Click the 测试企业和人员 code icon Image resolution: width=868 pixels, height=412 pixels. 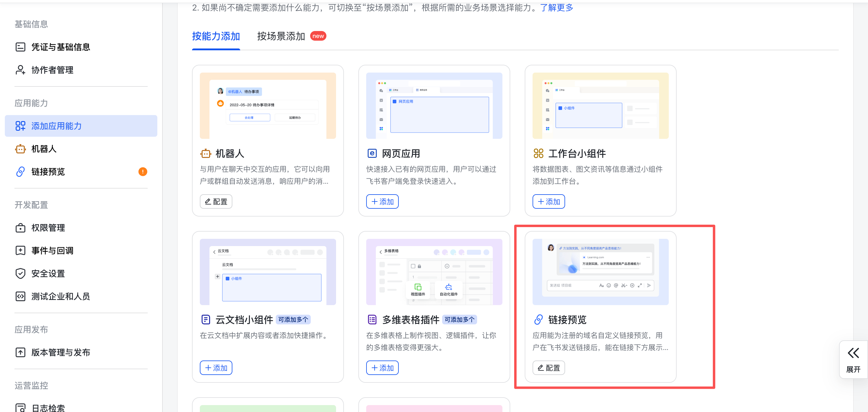click(x=20, y=296)
